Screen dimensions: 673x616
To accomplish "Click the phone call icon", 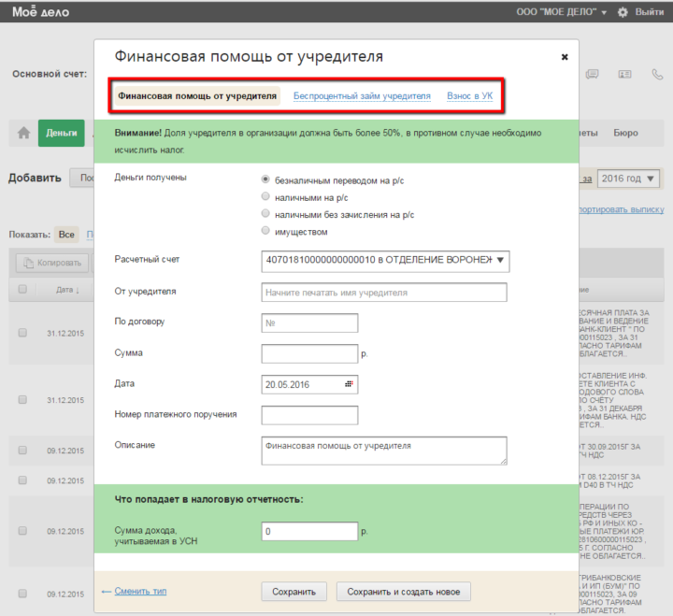I will [x=657, y=74].
